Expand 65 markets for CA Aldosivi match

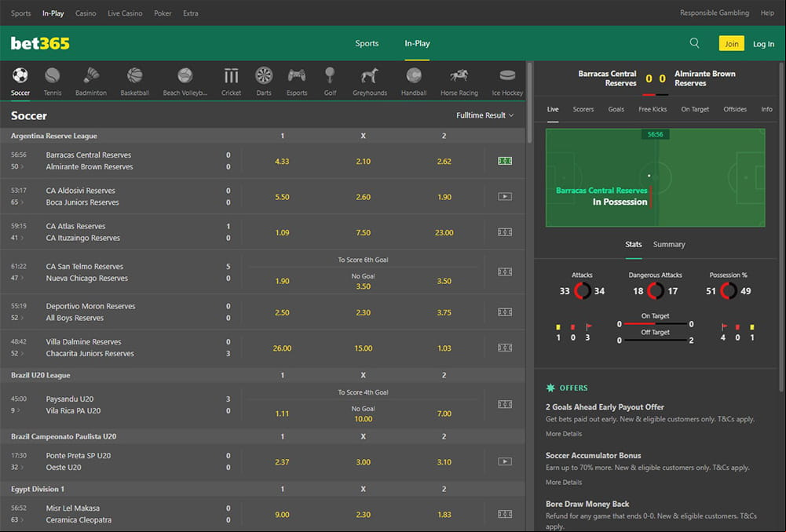pos(17,202)
